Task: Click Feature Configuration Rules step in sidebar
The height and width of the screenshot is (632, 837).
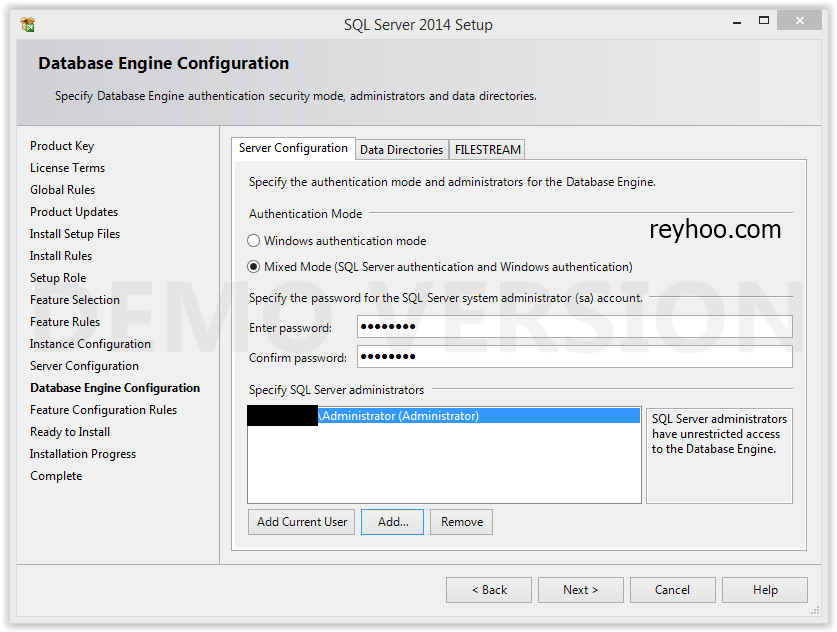Action: click(x=104, y=409)
